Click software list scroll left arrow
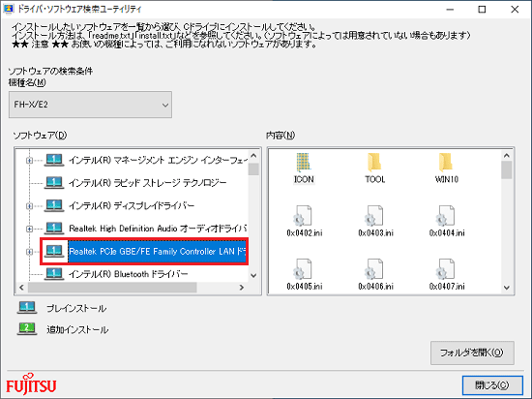532x399 pixels. [x=21, y=288]
